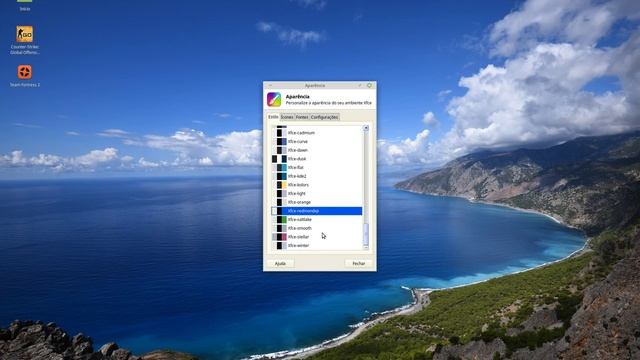Click the Xfce-kolors yellow preview icon
This screenshot has height=360, width=640.
279,185
